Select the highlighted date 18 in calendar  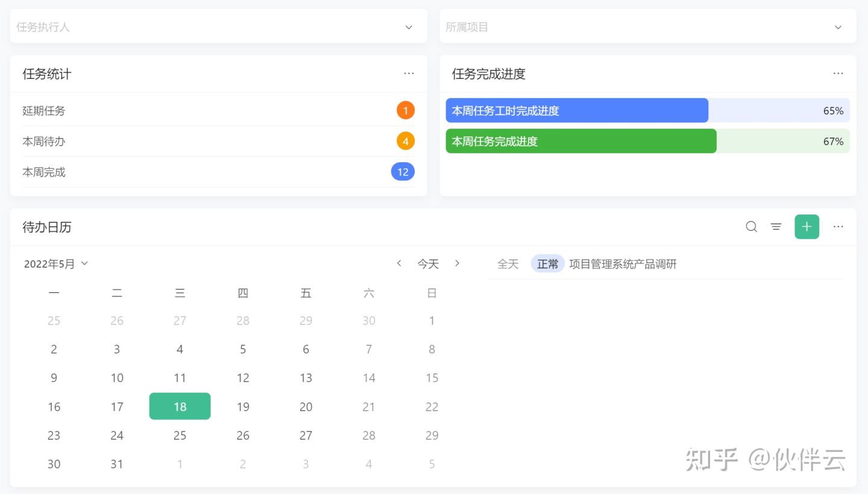click(x=180, y=407)
